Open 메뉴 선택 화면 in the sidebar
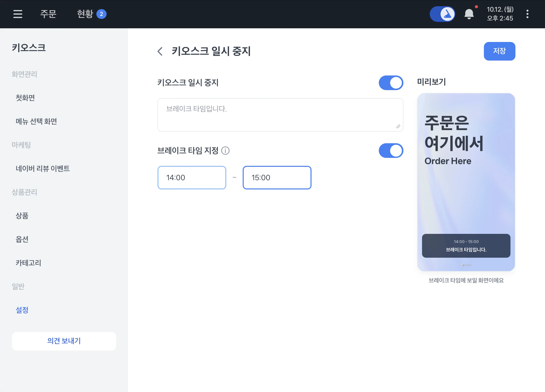The width and height of the screenshot is (545, 392). (37, 121)
